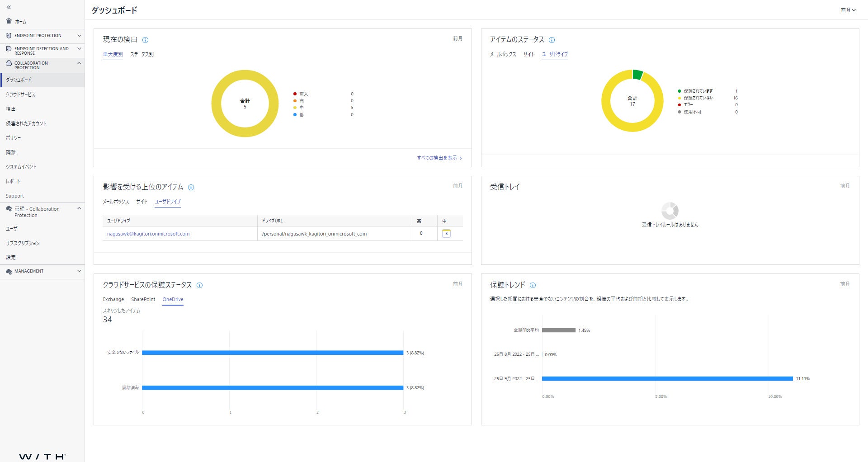This screenshot has height=462, width=868.
Task: Collapse the sidebar with the double-chevron icon
Action: (9, 6)
